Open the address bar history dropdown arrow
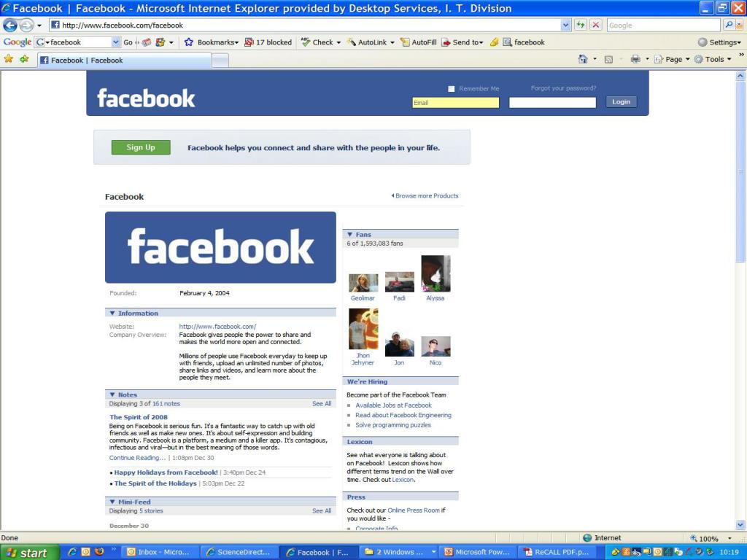Screen dimensions: 747x560 [x=565, y=26]
